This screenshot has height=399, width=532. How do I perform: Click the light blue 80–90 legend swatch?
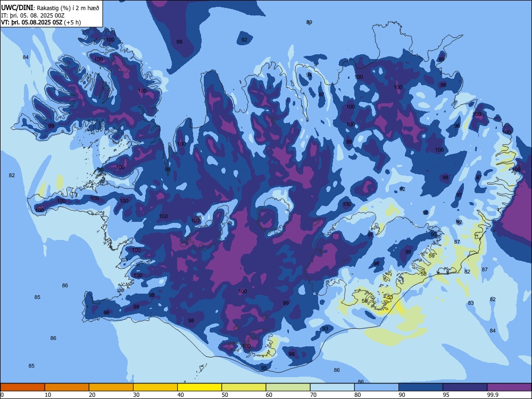pos(376,387)
